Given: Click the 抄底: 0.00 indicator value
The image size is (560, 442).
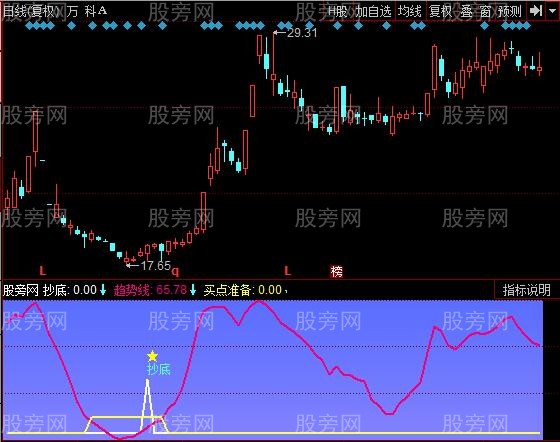Looking at the screenshot, I should pos(70,290).
